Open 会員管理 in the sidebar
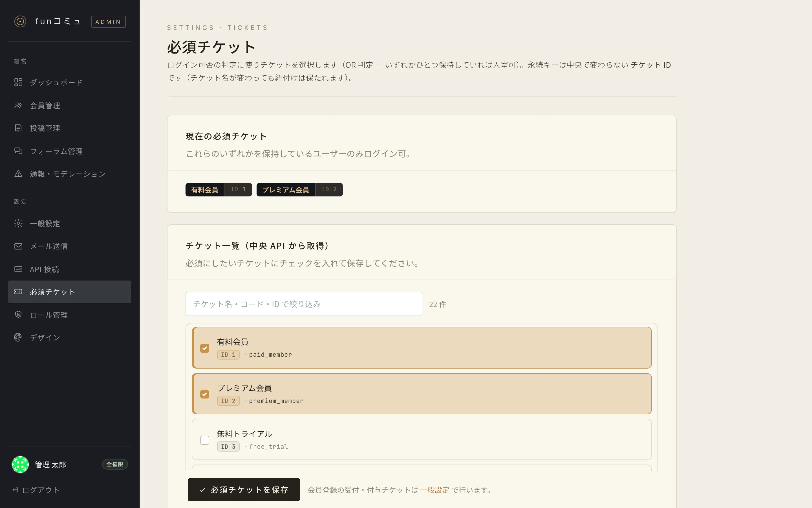The width and height of the screenshot is (812, 508). coord(69,106)
